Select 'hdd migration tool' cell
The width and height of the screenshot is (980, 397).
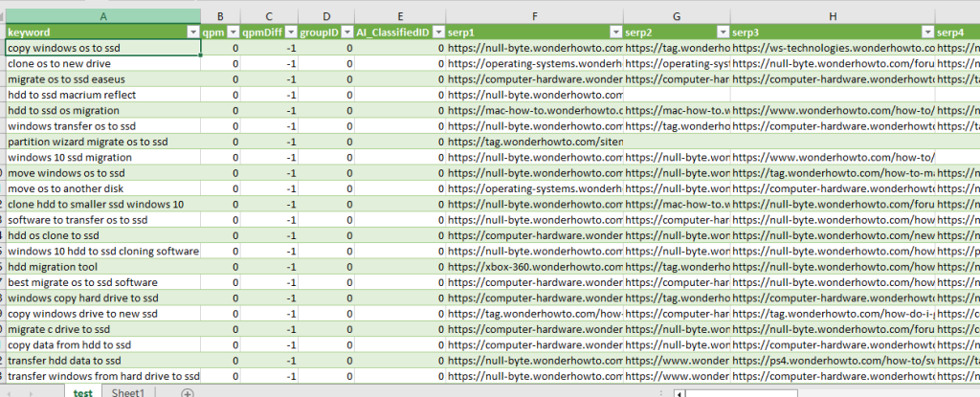(103, 266)
